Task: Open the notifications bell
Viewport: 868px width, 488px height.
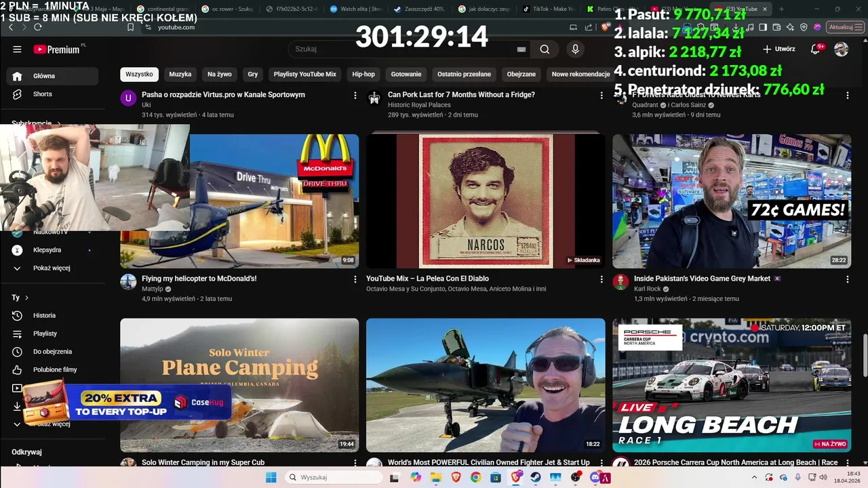Action: 816,49
